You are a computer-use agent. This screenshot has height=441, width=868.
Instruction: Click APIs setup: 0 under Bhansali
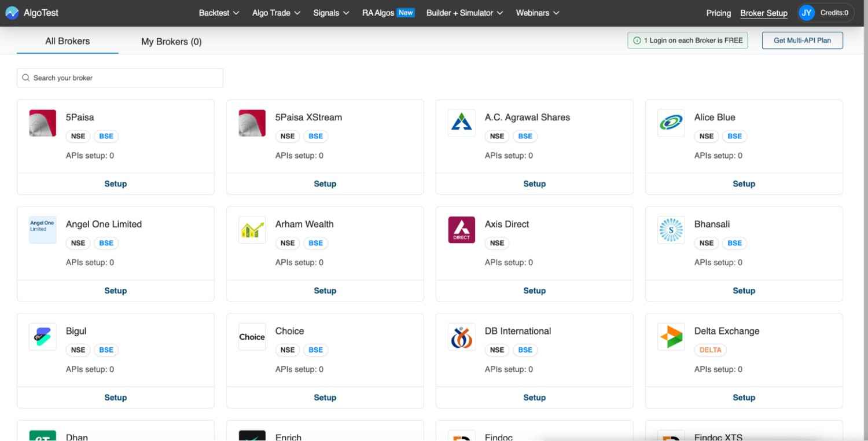point(718,263)
